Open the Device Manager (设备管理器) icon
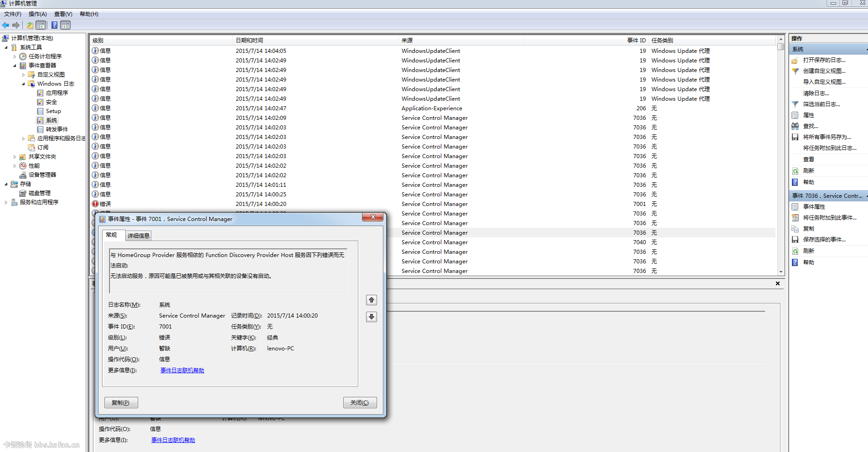Screen dimensions: 868x452 pyautogui.click(x=23, y=175)
